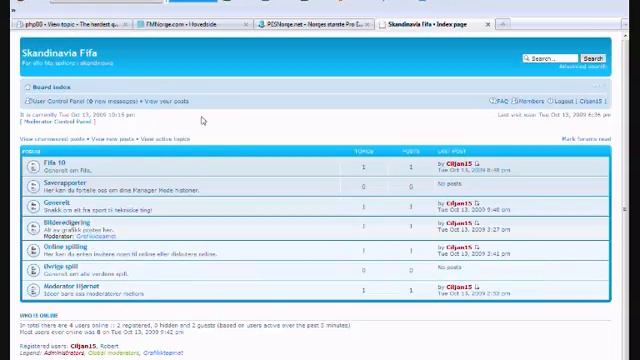The width and height of the screenshot is (640, 360).
Task: Open the Generelt forum link
Action: tap(57, 203)
